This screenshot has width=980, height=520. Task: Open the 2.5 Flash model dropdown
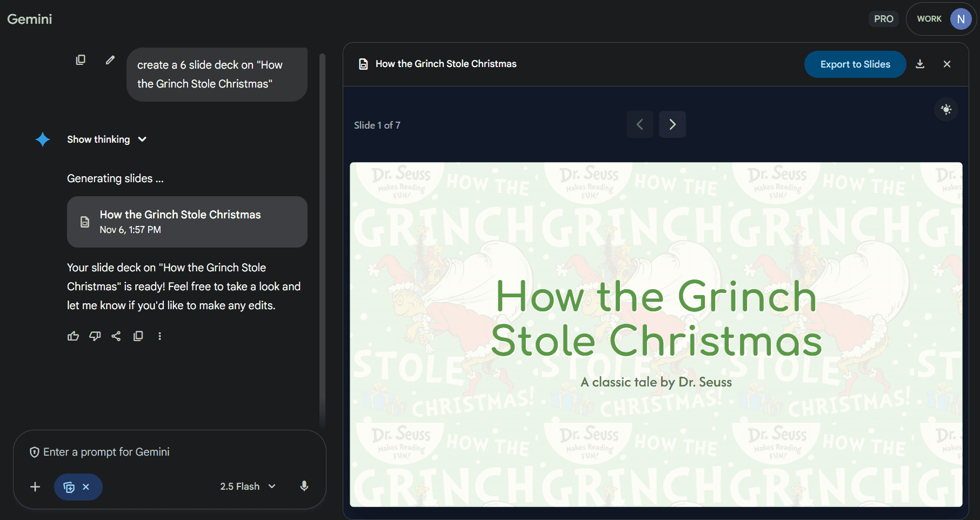pyautogui.click(x=248, y=486)
